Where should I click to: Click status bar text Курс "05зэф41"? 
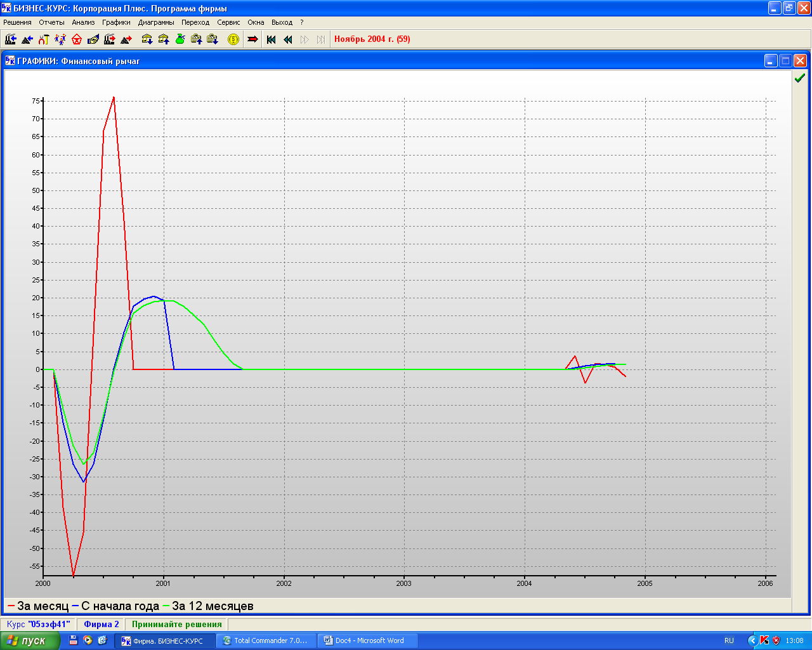(x=38, y=624)
